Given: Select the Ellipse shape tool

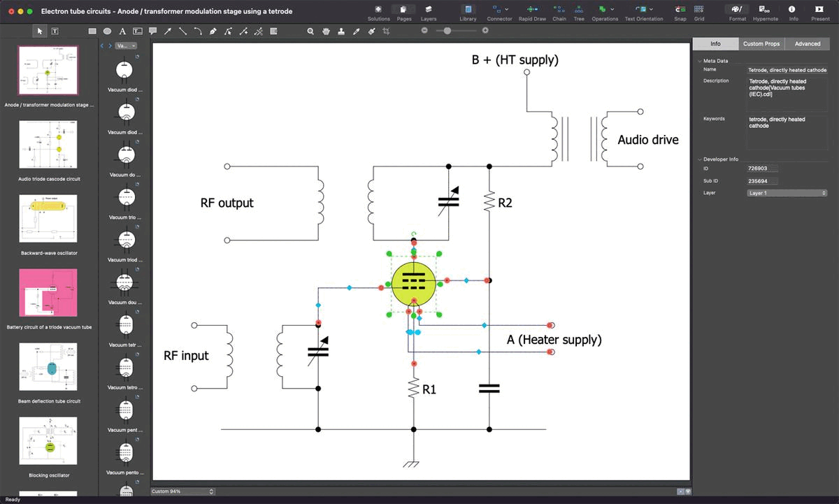Looking at the screenshot, I should (107, 31).
